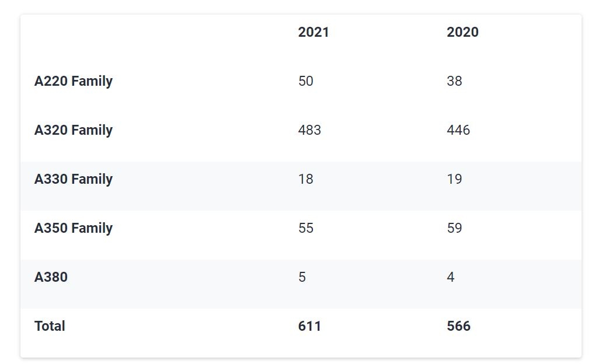This screenshot has height=364, width=609.
Task: Select the A220 Family row label
Action: click(x=74, y=82)
